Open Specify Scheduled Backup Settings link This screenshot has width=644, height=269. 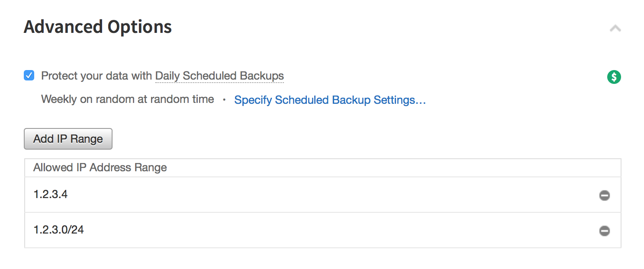click(x=330, y=100)
